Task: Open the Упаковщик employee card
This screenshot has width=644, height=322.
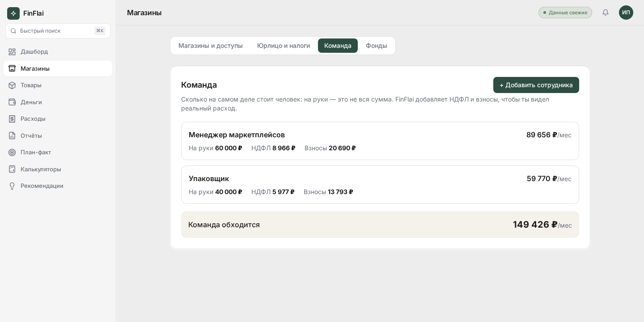Action: point(380,185)
